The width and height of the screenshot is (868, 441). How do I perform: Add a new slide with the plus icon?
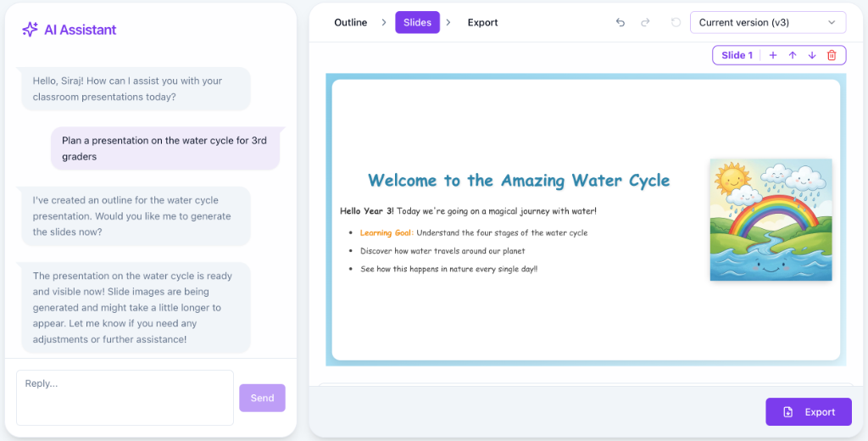click(x=773, y=55)
